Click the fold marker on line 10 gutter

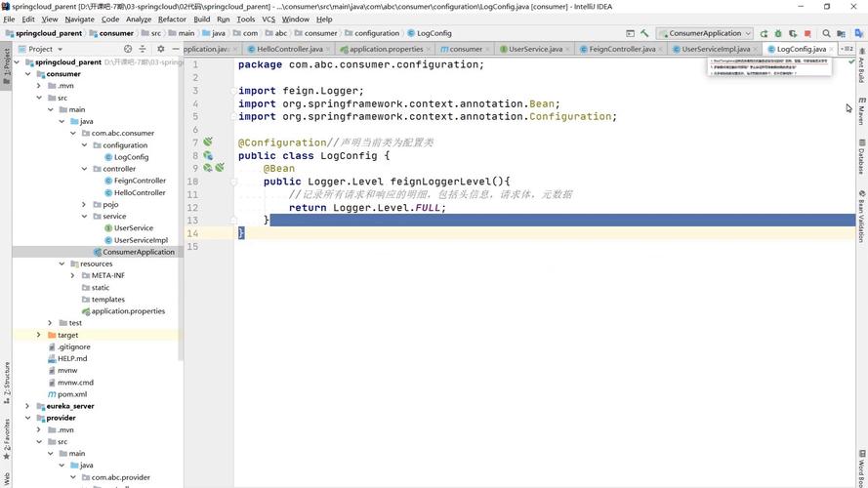[234, 182]
